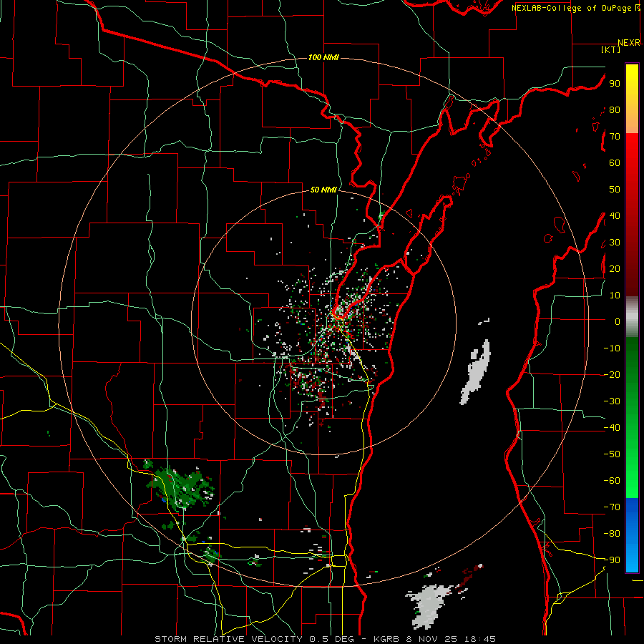
Task: Click the 18:45 timestamp in the caption
Action: pos(479,639)
